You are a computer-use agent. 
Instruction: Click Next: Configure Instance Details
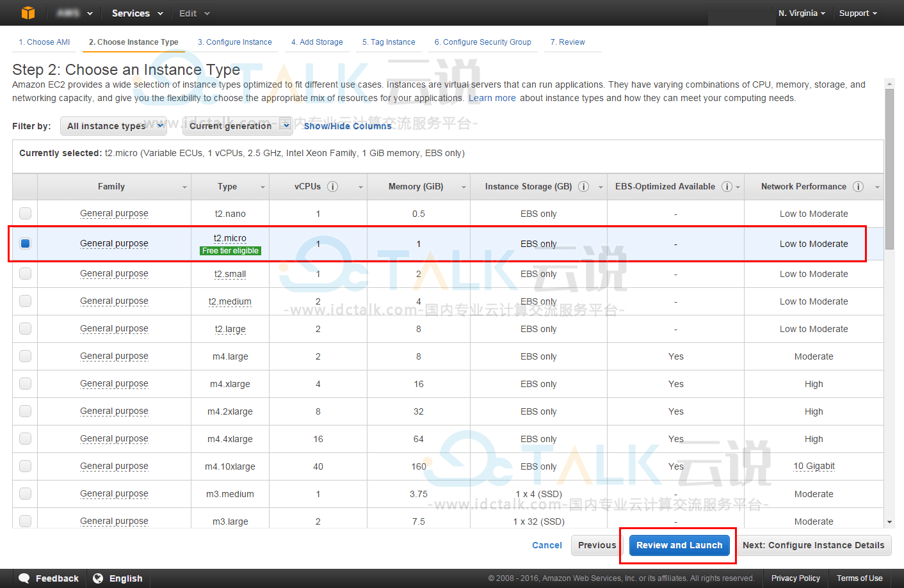[x=813, y=545]
